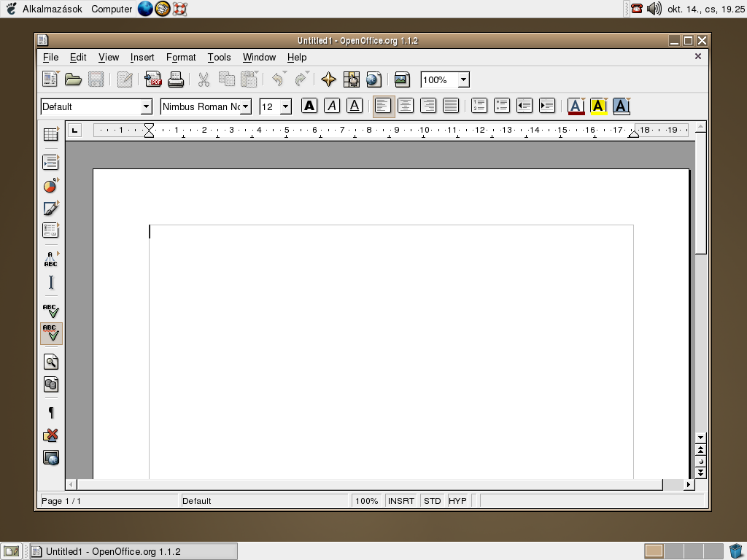747x560 pixels.
Task: Toggle nonprinting characters pilcrow
Action: tap(51, 413)
